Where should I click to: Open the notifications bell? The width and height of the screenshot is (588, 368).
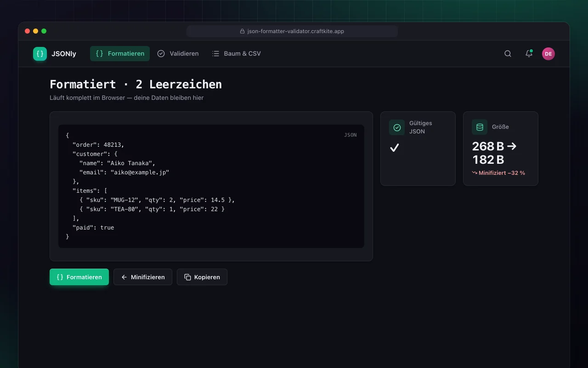click(529, 54)
